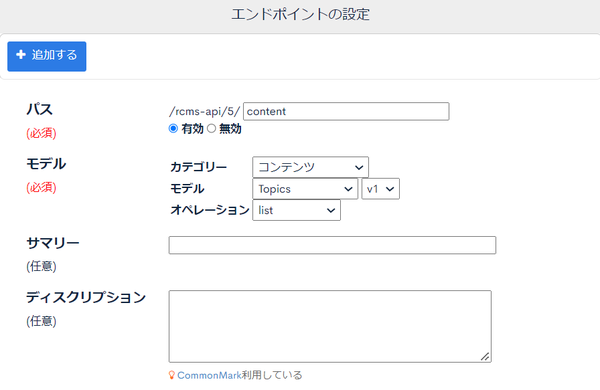Select the 有効 radio button
This screenshot has width=600, height=390.
click(173, 129)
